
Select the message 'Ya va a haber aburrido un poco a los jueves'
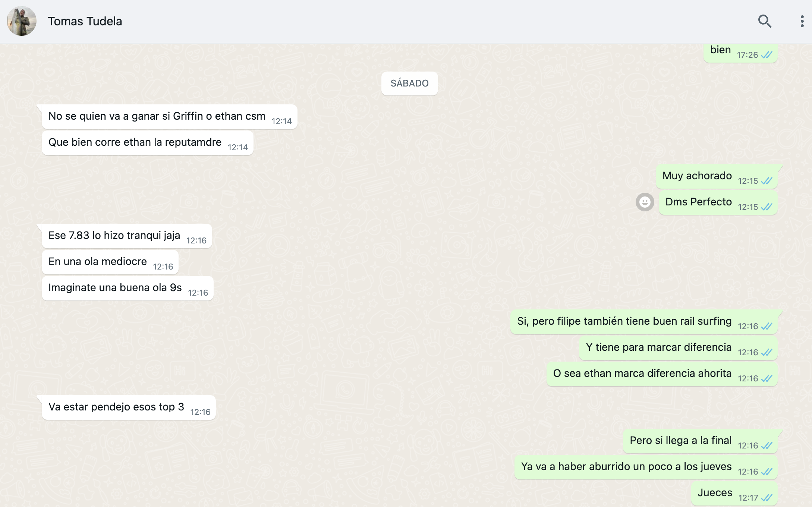646,467
